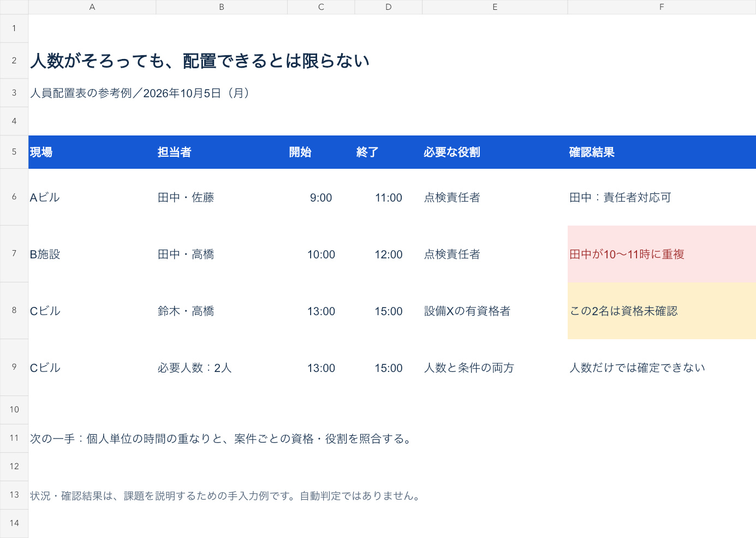The height and width of the screenshot is (538, 756).
Task: Click Cビル in the 鈴木・高橋 row
Action: tap(92, 311)
